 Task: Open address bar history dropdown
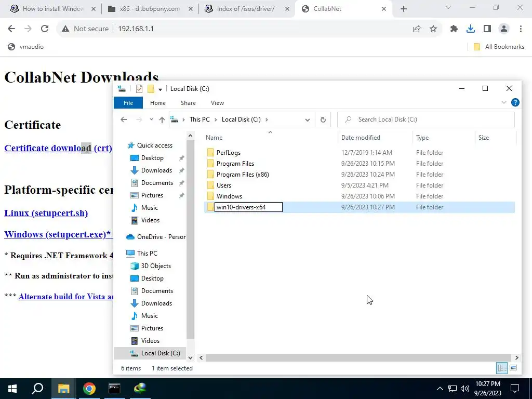pos(308,119)
